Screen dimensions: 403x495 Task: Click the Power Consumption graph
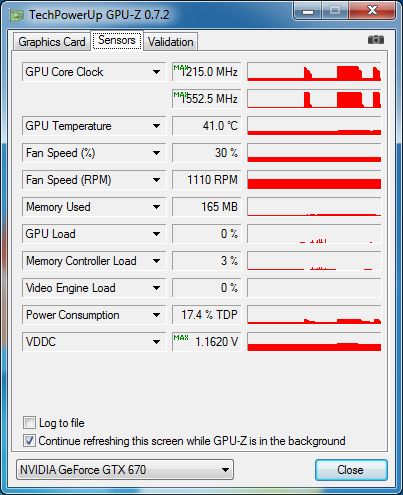coord(314,315)
